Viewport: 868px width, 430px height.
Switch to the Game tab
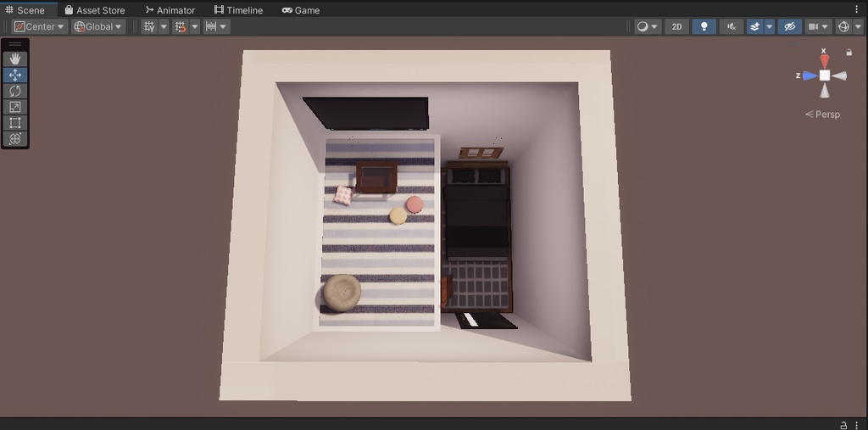click(x=301, y=10)
